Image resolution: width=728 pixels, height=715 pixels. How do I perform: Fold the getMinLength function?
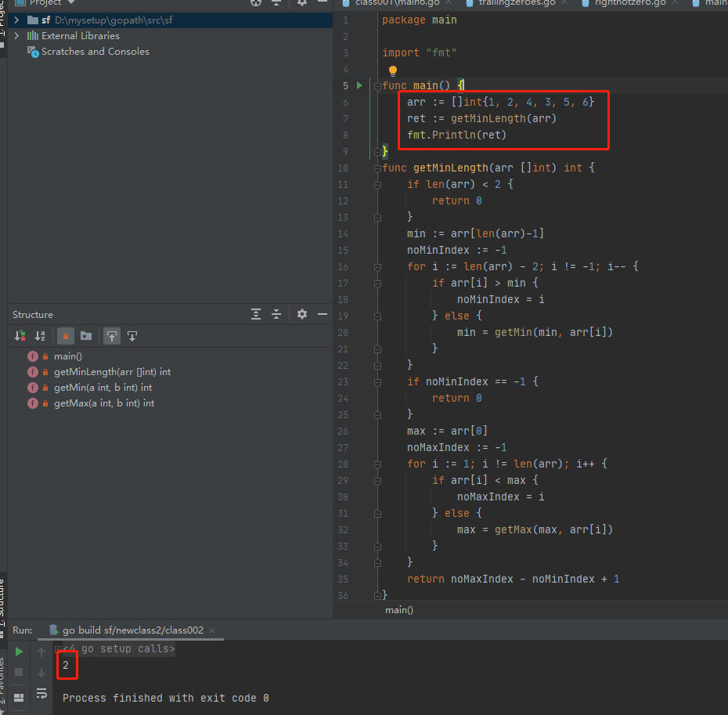(x=377, y=168)
